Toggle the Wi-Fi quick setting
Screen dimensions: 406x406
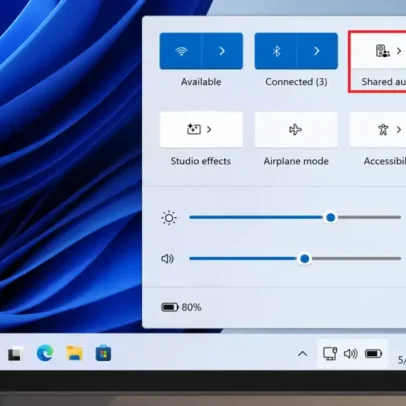pyautogui.click(x=181, y=51)
